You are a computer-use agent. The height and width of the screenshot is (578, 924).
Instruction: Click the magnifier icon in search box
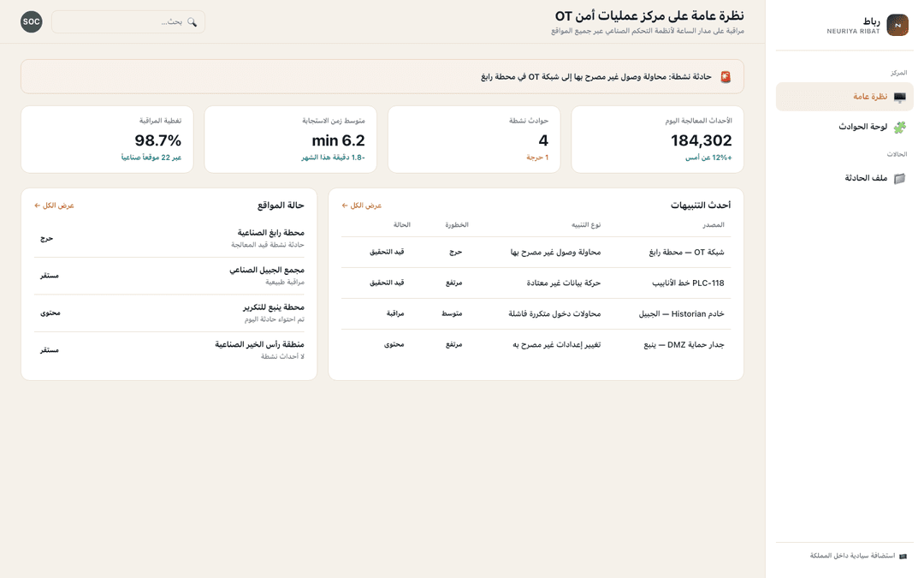pos(192,21)
